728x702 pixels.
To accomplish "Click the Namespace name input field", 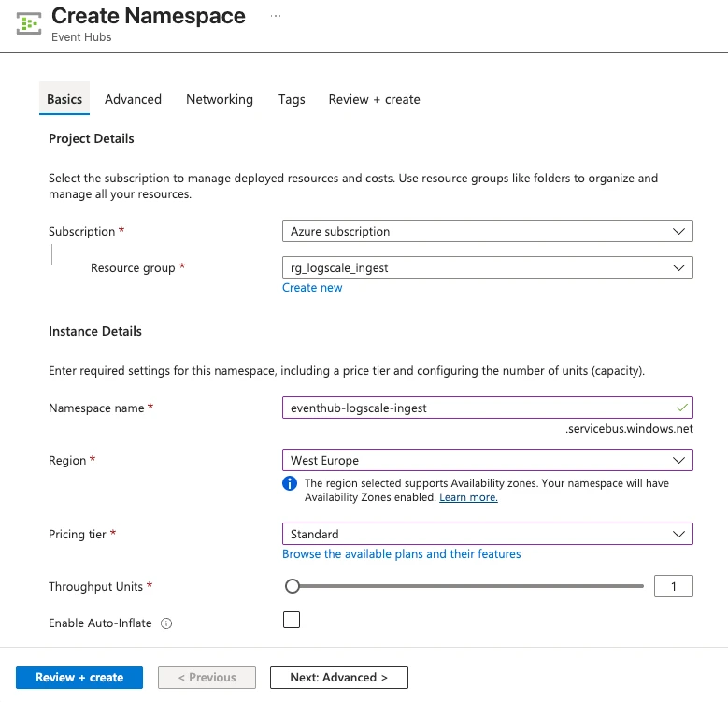I will tap(488, 408).
